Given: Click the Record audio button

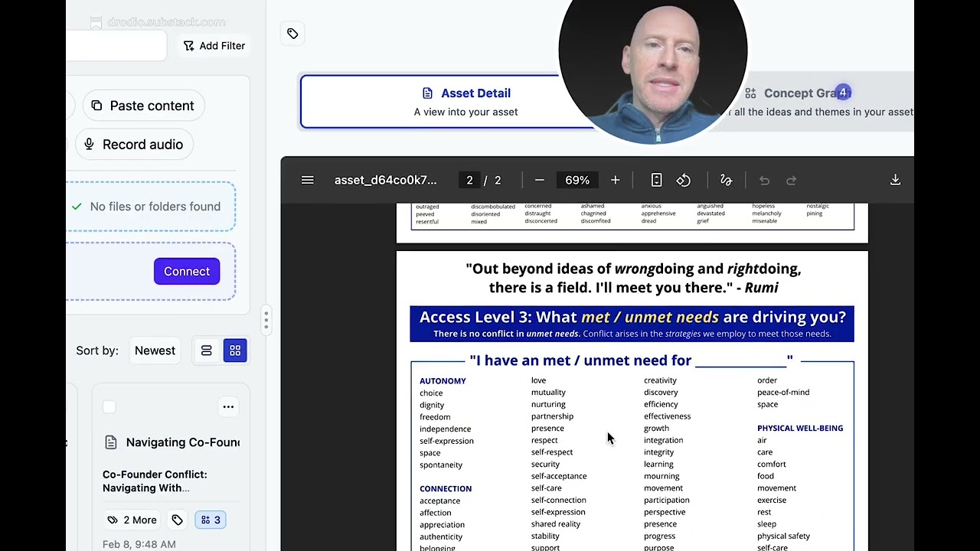Looking at the screenshot, I should pos(134,145).
